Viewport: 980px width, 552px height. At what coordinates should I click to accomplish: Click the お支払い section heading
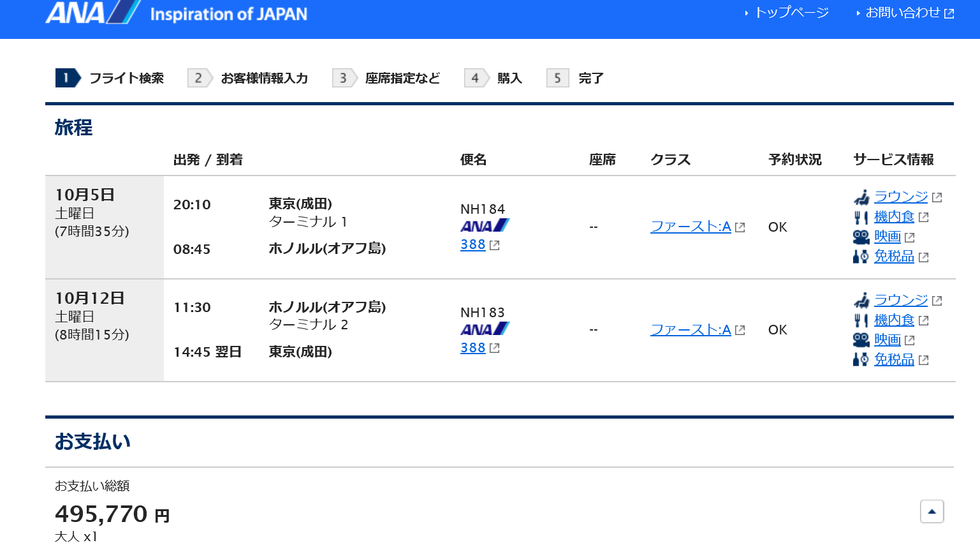[x=92, y=442]
